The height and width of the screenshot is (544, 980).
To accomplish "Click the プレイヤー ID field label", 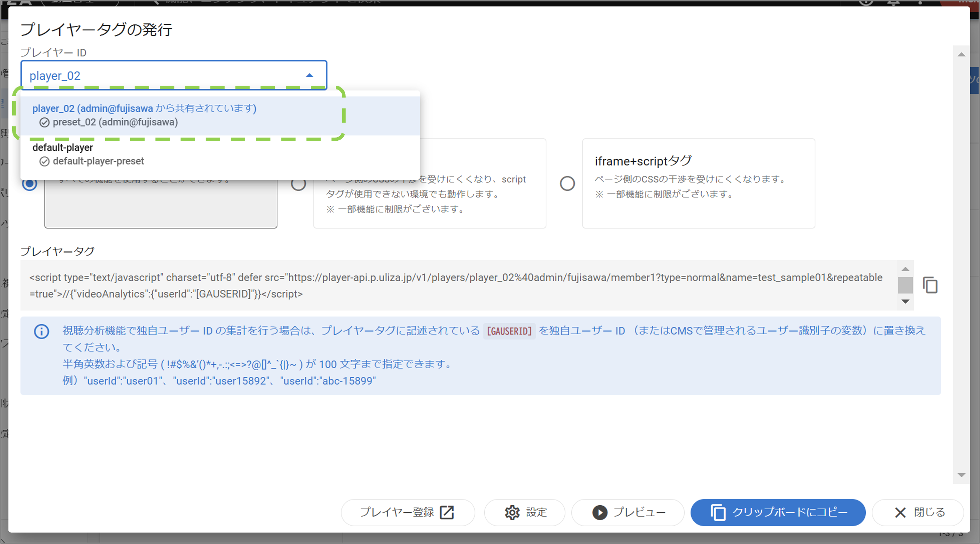I will [x=53, y=53].
